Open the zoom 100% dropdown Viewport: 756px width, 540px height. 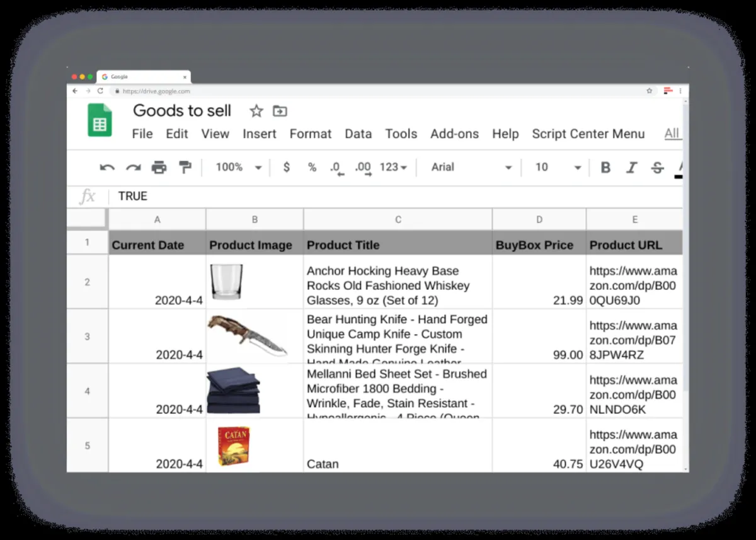[238, 167]
